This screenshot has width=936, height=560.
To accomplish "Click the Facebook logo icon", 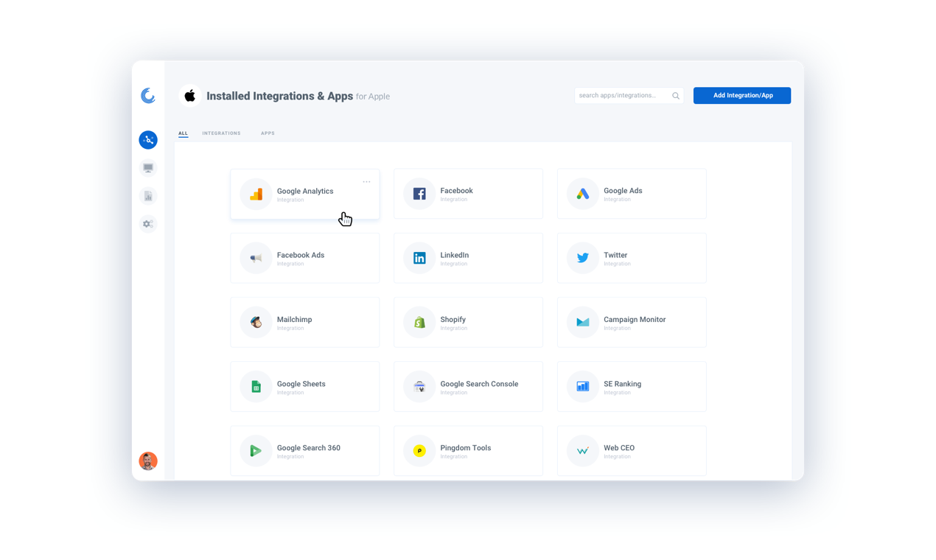I will (419, 194).
